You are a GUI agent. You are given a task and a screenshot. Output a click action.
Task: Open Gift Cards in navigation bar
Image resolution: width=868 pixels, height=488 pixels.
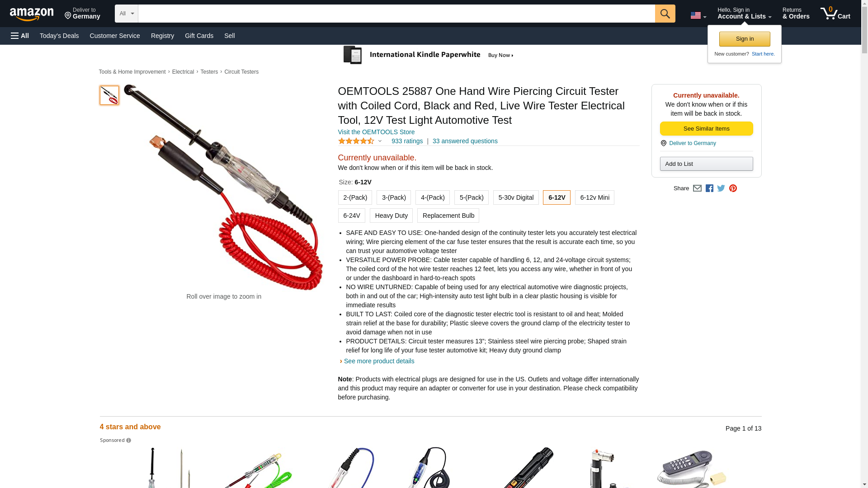[199, 36]
